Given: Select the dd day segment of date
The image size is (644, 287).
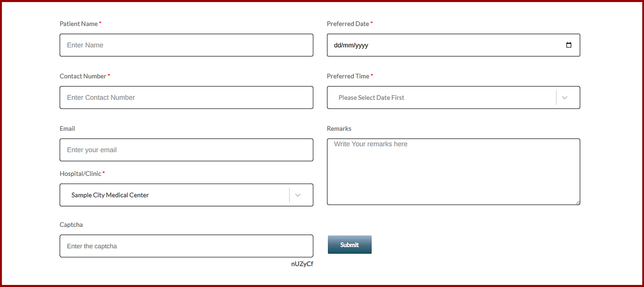Looking at the screenshot, I should pyautogui.click(x=337, y=45).
